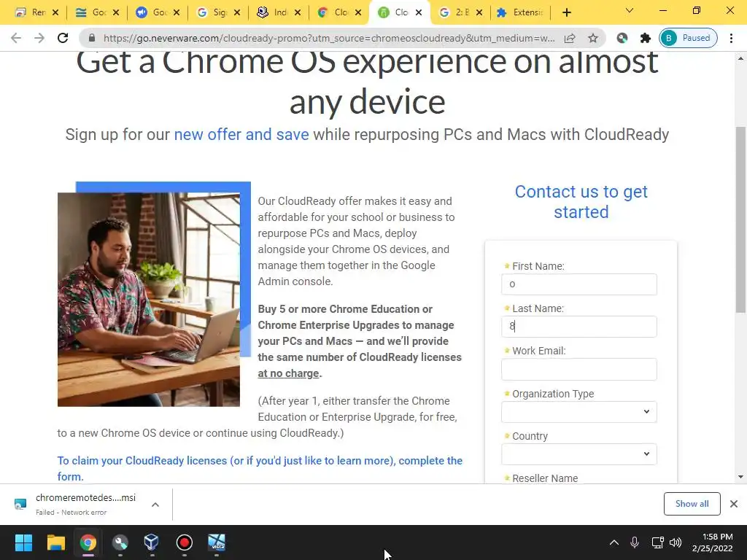Open the Vista app icon in taskbar
The image size is (747, 560).
tap(216, 542)
